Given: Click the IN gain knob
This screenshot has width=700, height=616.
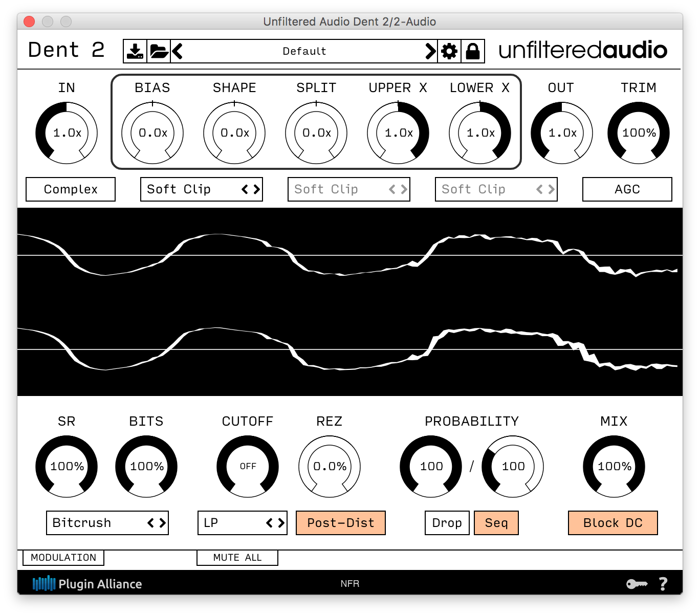Looking at the screenshot, I should (67, 133).
